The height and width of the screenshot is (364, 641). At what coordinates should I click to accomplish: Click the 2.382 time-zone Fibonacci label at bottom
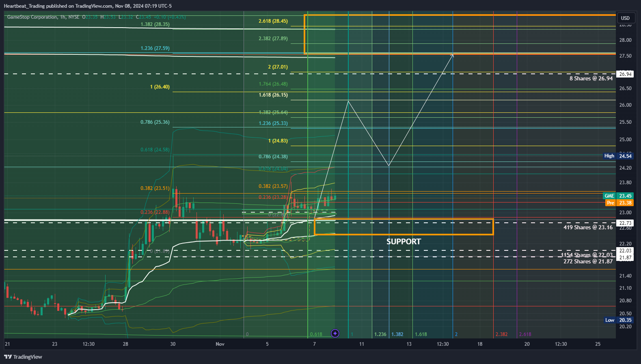click(501, 334)
